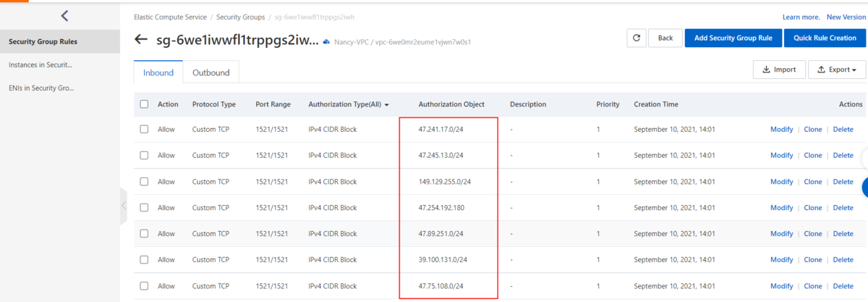The width and height of the screenshot is (868, 302).
Task: Delete the 47.89.251.0/24 rule
Action: pos(843,233)
